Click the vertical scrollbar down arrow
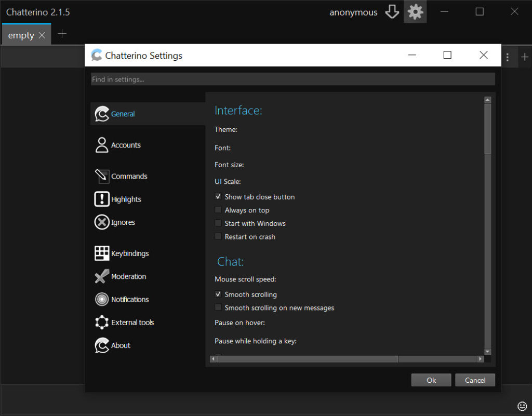Viewport: 532px width, 416px height. pyautogui.click(x=487, y=352)
